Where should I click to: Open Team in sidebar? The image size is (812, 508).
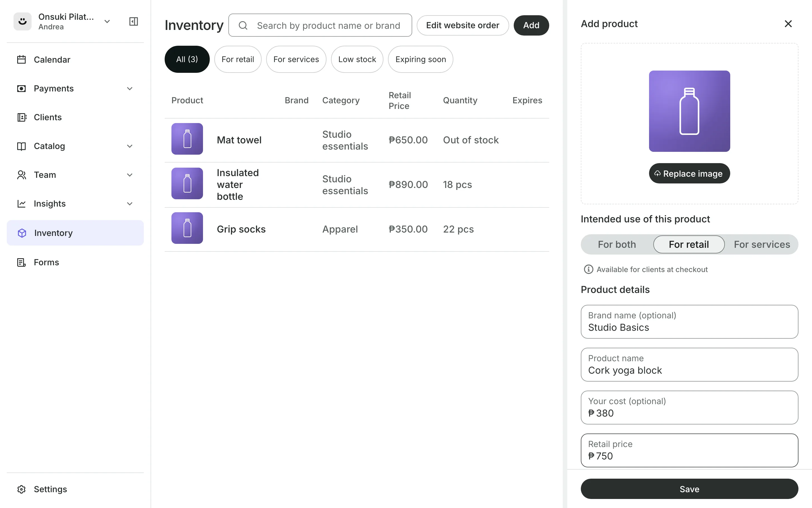point(75,175)
